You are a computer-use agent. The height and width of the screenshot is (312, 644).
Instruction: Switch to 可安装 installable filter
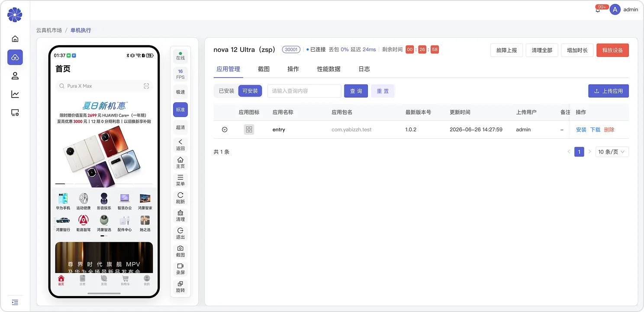[250, 91]
